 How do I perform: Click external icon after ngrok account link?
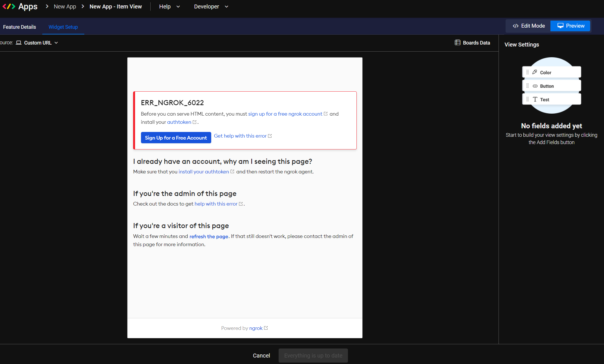point(326,114)
